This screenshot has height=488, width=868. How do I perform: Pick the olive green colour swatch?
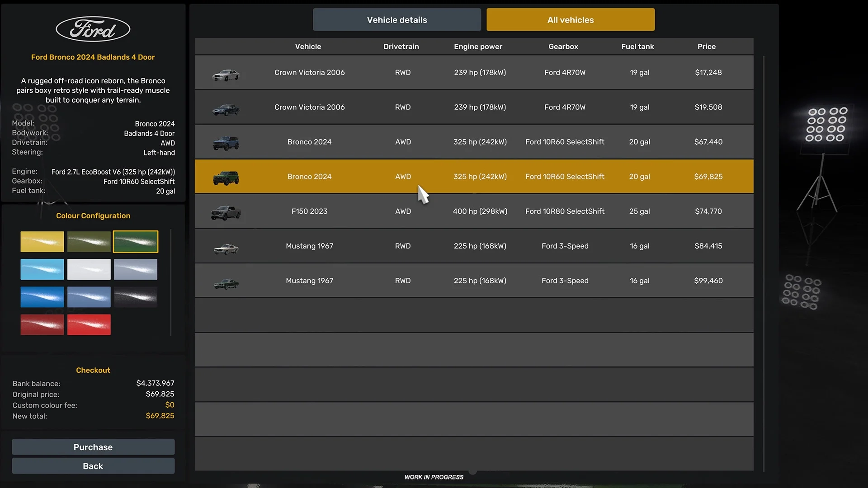pyautogui.click(x=89, y=242)
